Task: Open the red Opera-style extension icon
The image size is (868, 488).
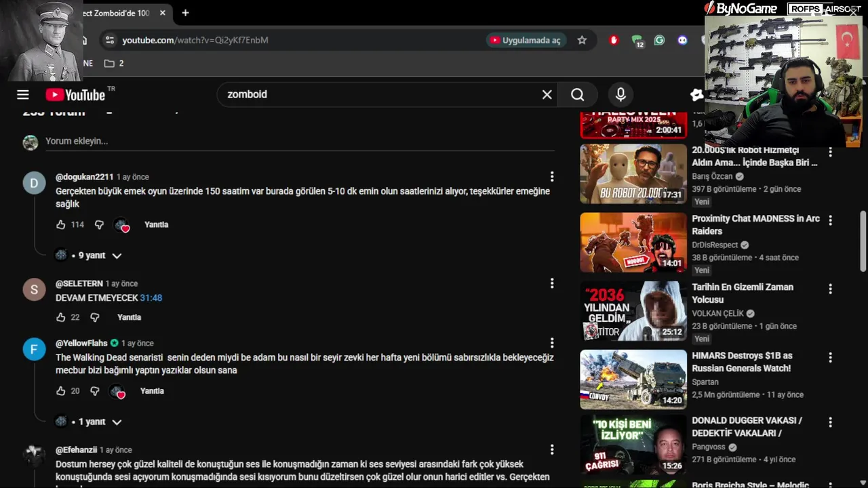Action: pyautogui.click(x=614, y=40)
